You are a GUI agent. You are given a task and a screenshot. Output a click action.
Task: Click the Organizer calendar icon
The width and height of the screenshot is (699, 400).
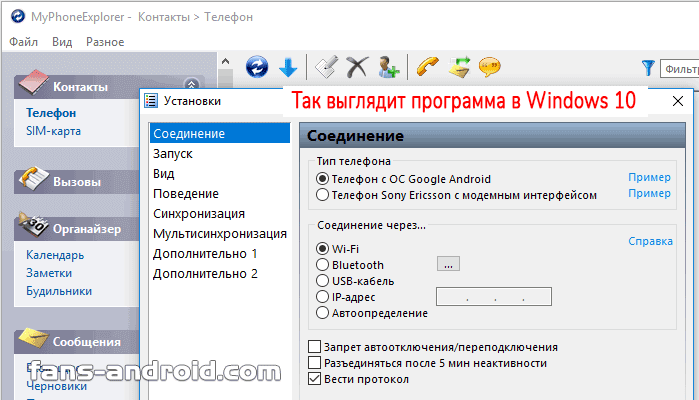pos(32,225)
